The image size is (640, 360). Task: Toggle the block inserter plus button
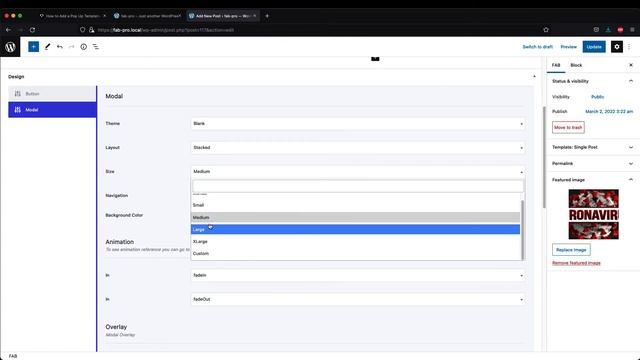pyautogui.click(x=33, y=47)
